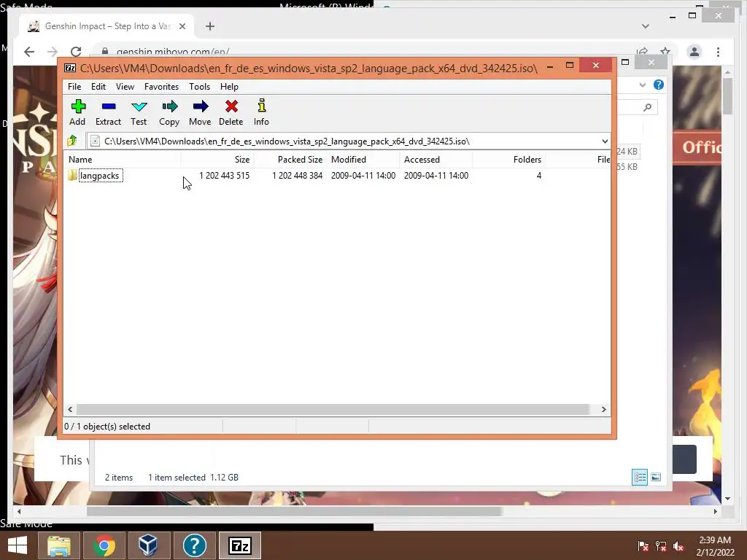This screenshot has height=560, width=747.
Task: Click the langpacks folder icon
Action: (72, 175)
